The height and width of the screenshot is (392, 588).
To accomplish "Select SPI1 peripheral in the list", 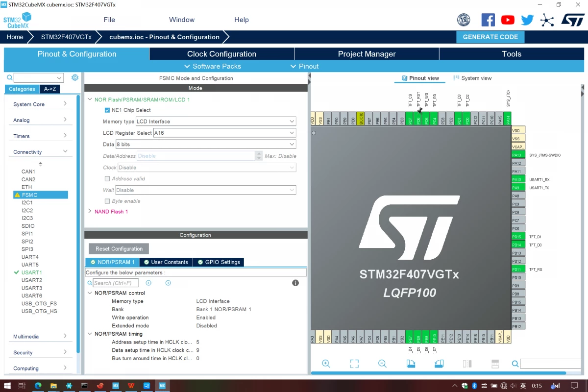I will click(x=27, y=234).
